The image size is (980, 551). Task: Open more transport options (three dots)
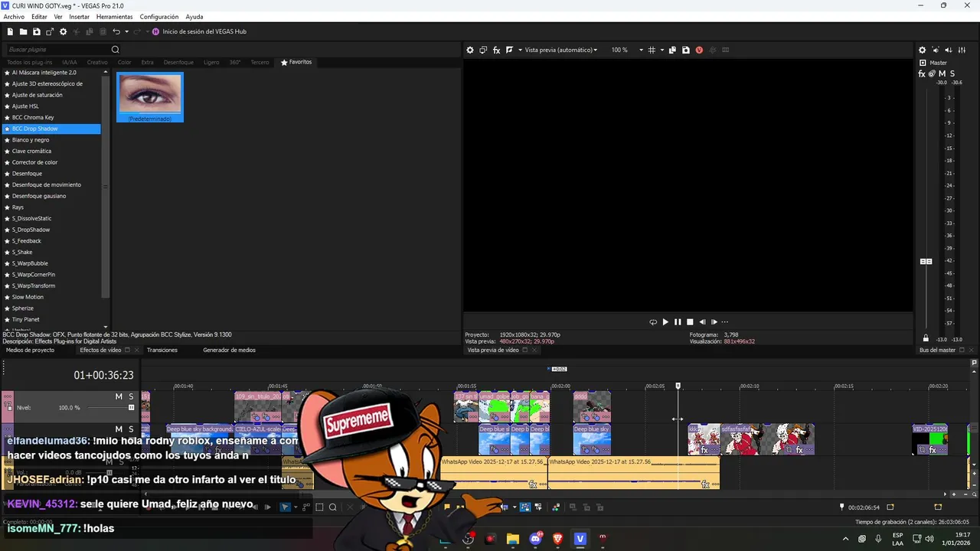click(x=725, y=322)
